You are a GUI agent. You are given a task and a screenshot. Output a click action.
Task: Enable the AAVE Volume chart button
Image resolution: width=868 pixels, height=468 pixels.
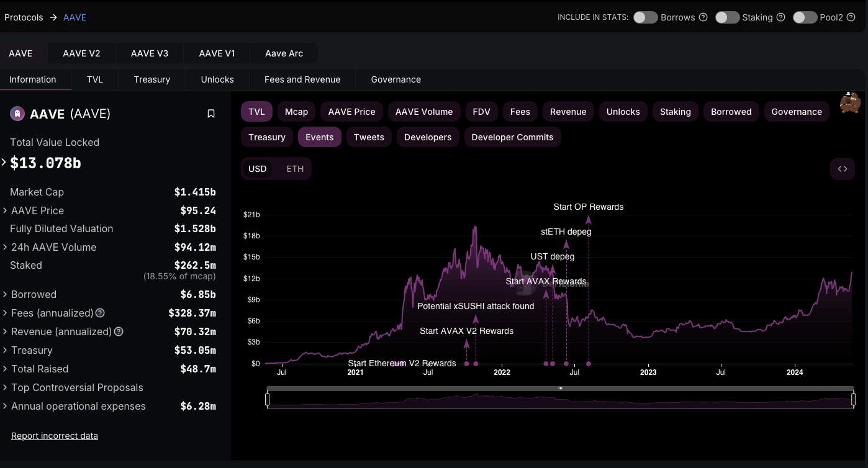point(424,112)
